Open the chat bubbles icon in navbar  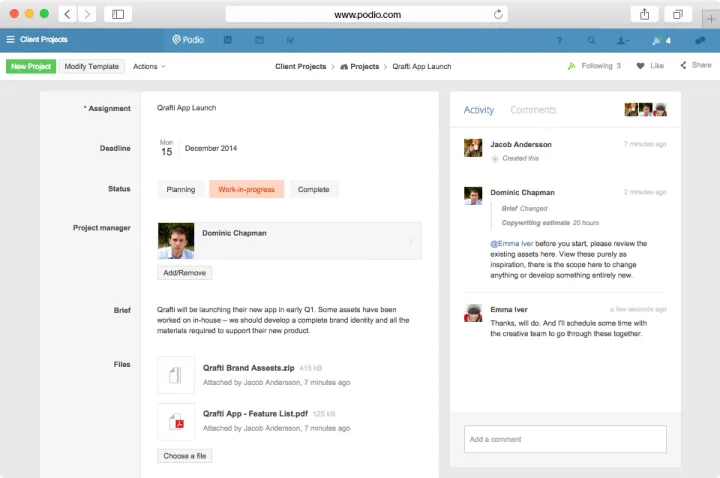(x=700, y=41)
